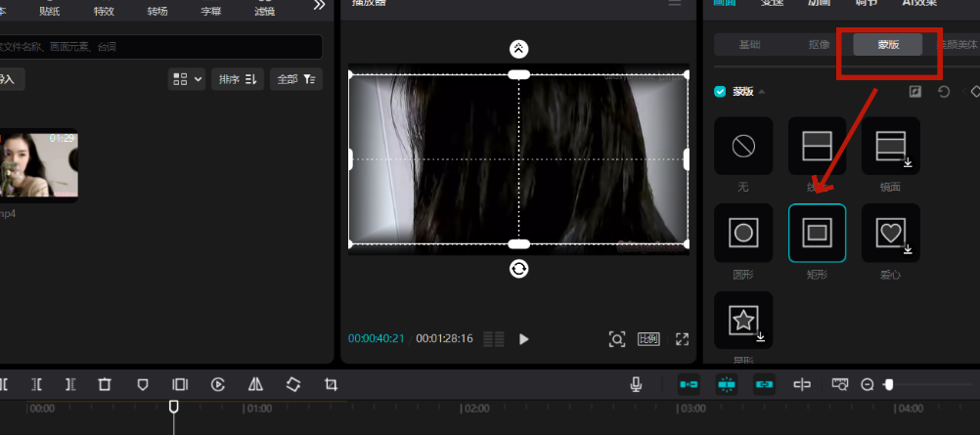Remove mask with 无 option
This screenshot has height=435, width=980.
(743, 147)
